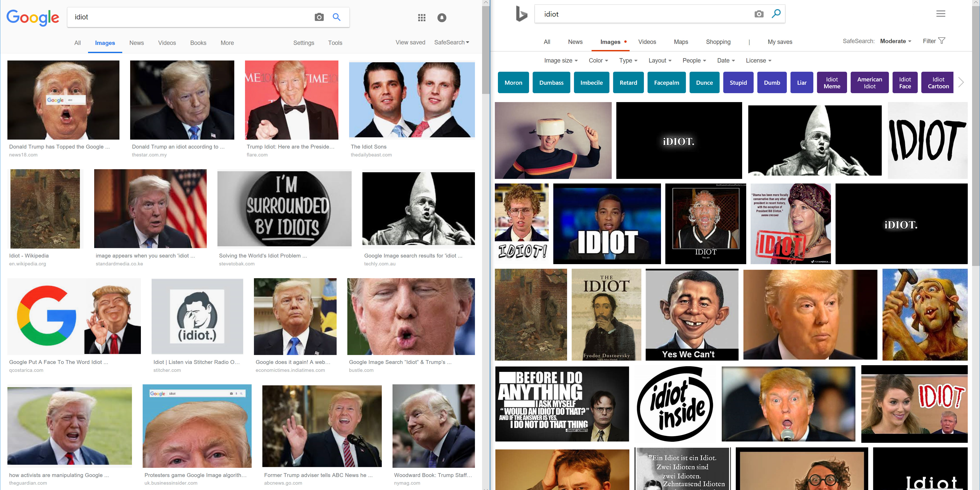Screen dimensions: 980x490
Task: Click Bing's visual search camera icon
Action: 759,14
